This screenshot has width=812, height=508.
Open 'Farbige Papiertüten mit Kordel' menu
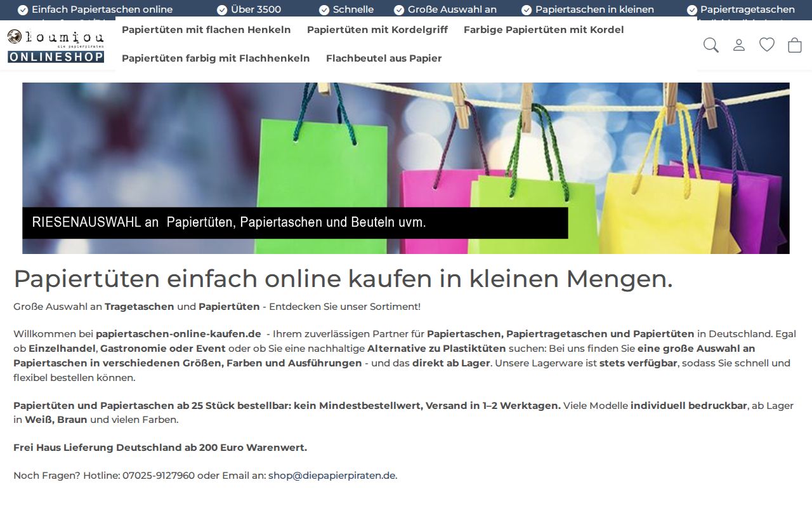[x=544, y=30]
